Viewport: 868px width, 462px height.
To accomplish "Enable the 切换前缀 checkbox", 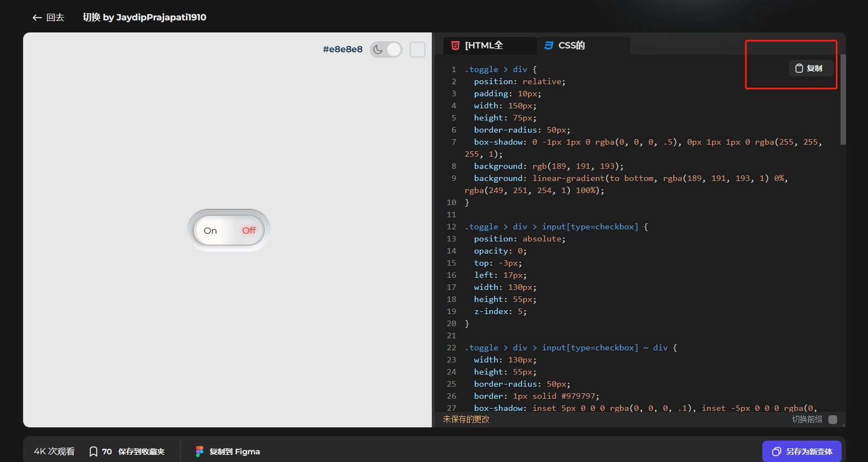I will coord(832,420).
